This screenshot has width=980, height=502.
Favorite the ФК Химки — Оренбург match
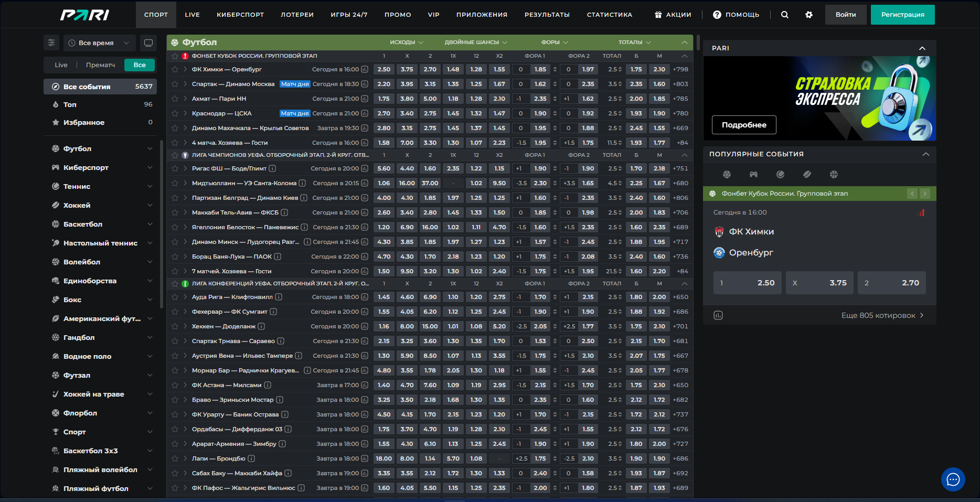click(175, 69)
